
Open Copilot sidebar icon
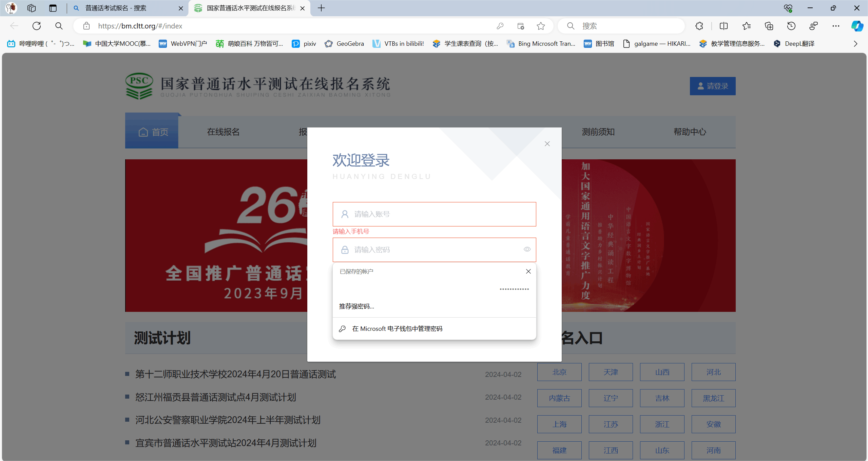[857, 26]
